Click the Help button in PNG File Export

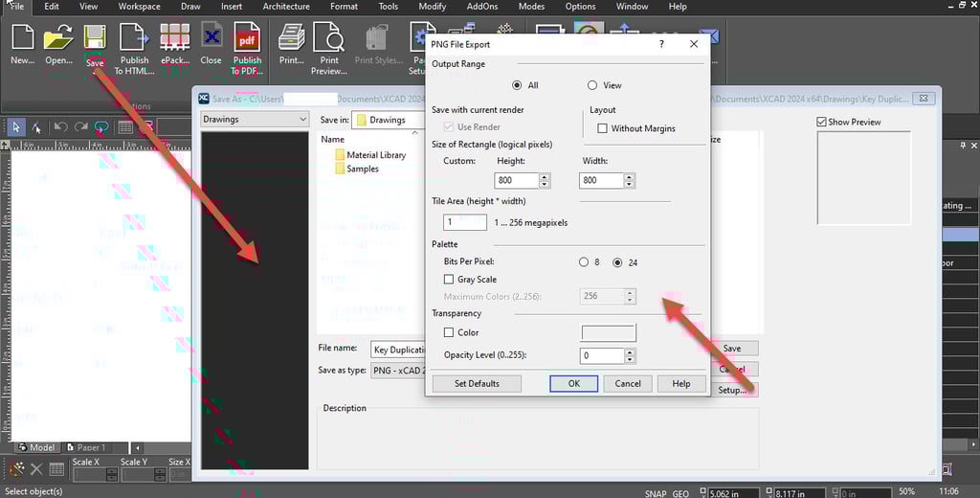(681, 383)
